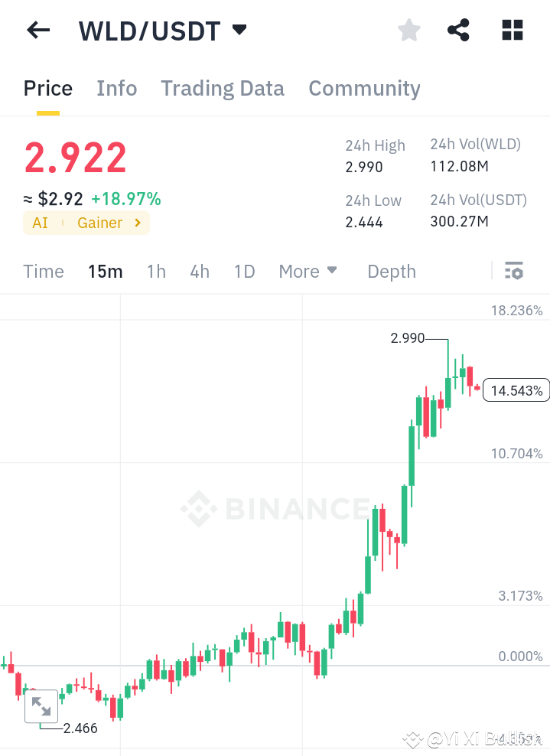
Task: Open the share options
Action: pyautogui.click(x=458, y=30)
